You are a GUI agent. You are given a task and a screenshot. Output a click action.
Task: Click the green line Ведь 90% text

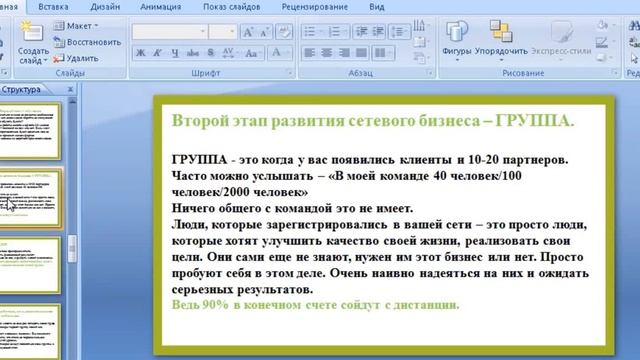(316, 305)
